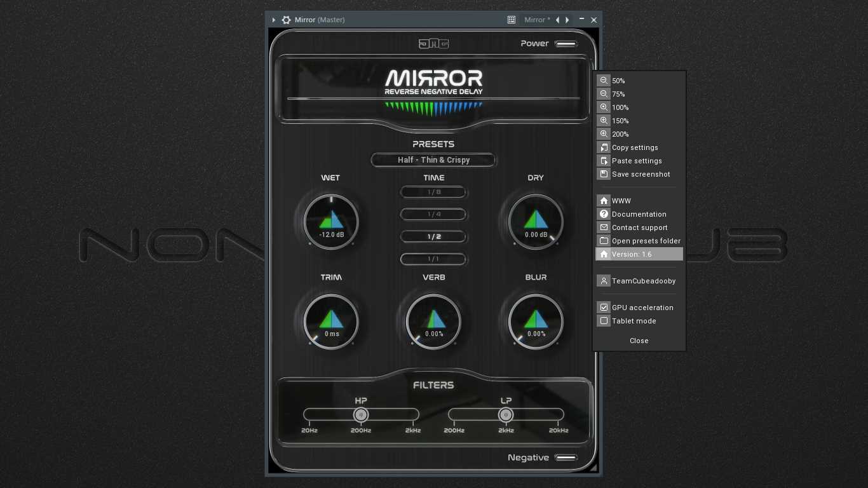Image resolution: width=868 pixels, height=488 pixels.
Task: Select Save screenshot menu item
Action: click(x=639, y=174)
